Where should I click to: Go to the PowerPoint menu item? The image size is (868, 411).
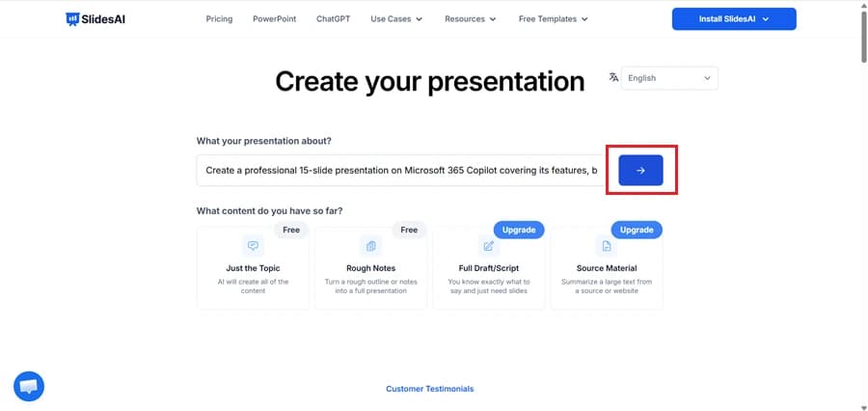(x=275, y=19)
